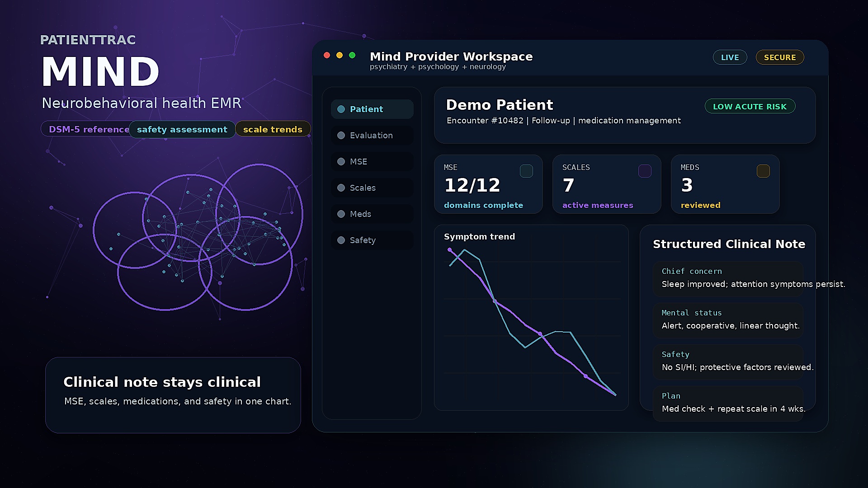
Task: Click the purple square icon in SCALES card
Action: [645, 171]
